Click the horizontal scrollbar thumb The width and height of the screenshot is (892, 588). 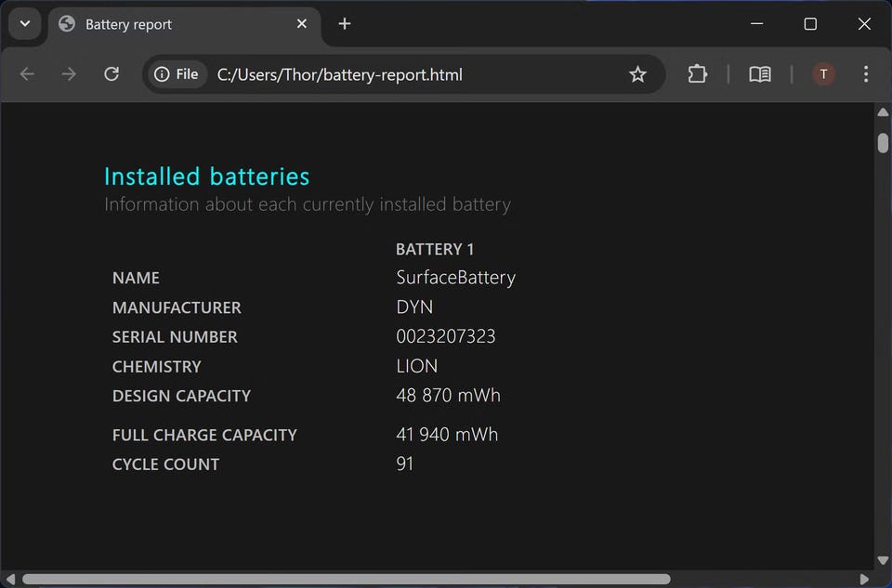[344, 579]
